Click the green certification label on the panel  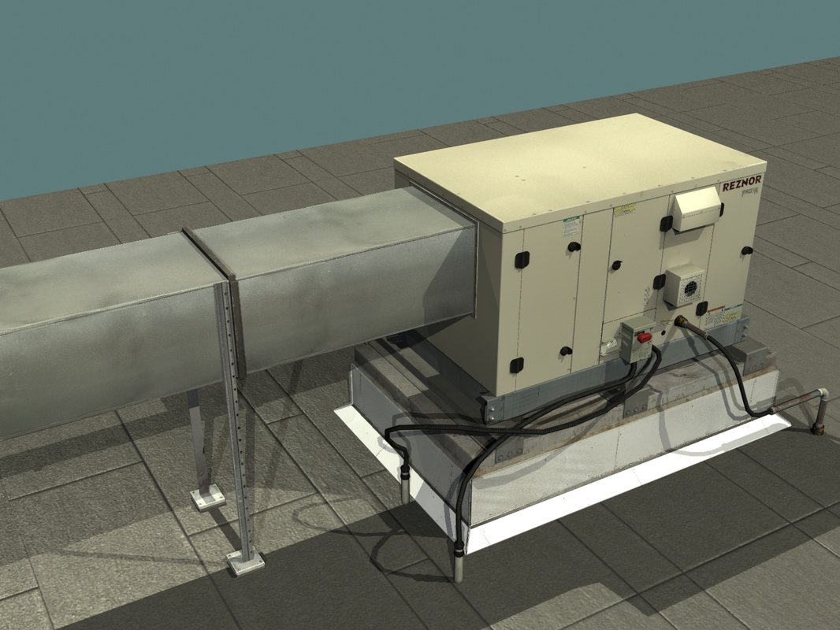(x=571, y=227)
